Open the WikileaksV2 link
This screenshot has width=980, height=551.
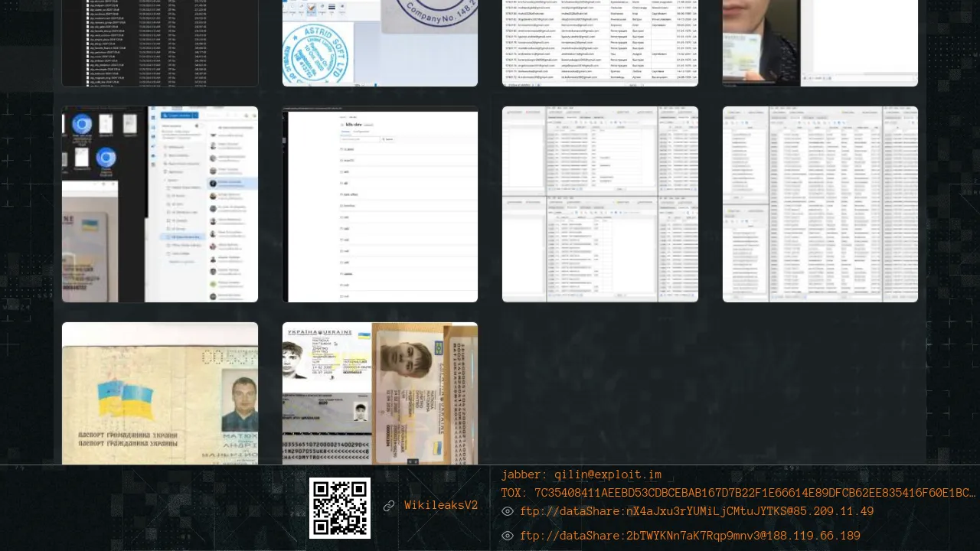(x=441, y=506)
